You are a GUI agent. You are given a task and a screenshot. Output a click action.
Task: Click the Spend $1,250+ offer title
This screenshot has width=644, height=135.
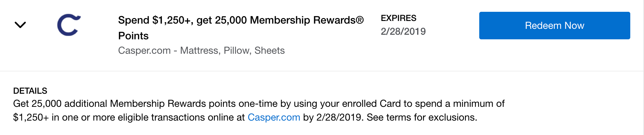tap(241, 20)
